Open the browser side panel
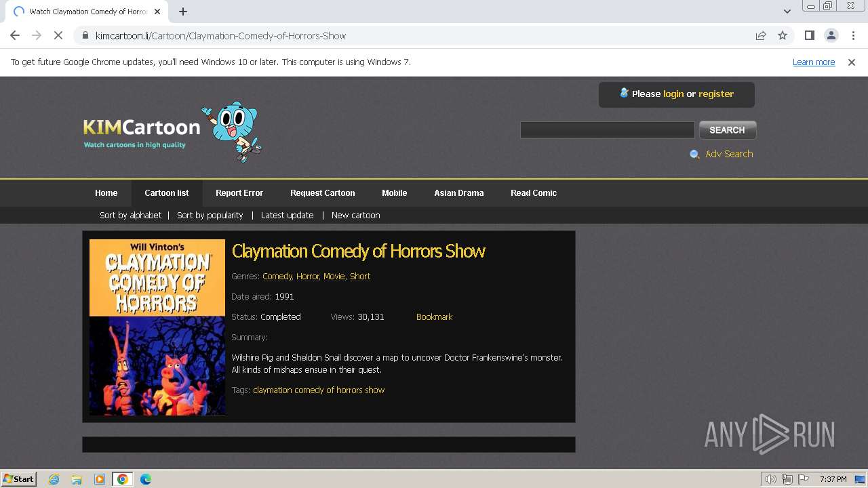Viewport: 868px width, 488px height. (x=809, y=36)
